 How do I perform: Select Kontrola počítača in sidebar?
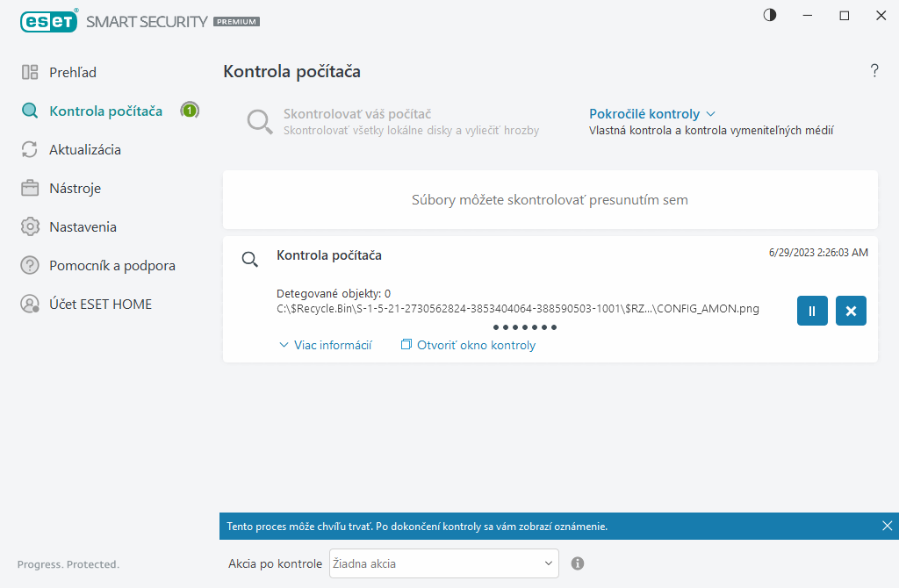(105, 111)
